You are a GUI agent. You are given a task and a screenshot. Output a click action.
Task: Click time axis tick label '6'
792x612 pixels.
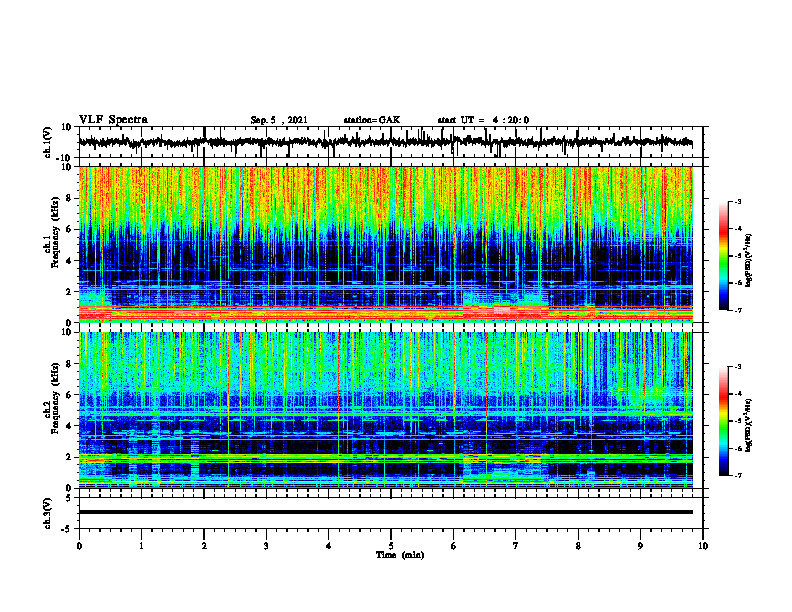coord(454,546)
